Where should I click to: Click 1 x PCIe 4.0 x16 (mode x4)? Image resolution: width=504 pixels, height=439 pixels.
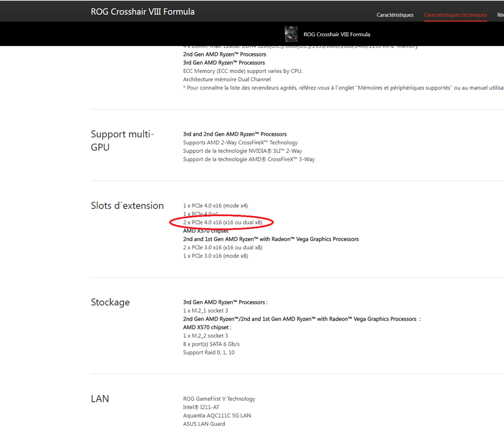(216, 206)
